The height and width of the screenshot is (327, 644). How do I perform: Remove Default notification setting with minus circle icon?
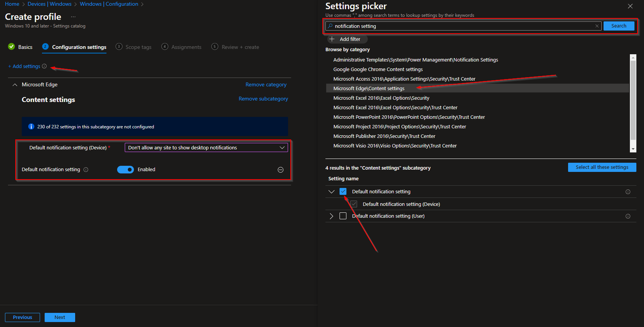[x=280, y=170]
